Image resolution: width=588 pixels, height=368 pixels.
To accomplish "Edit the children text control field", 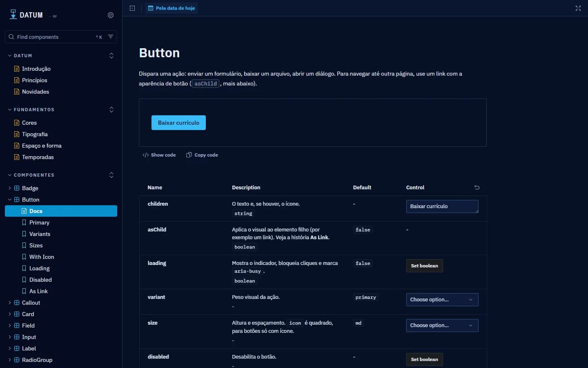I will (442, 206).
